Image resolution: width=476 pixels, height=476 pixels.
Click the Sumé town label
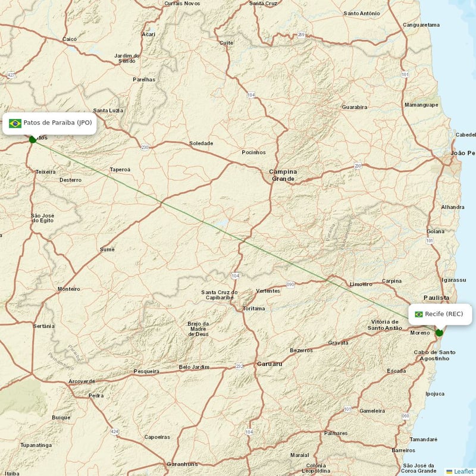click(107, 249)
